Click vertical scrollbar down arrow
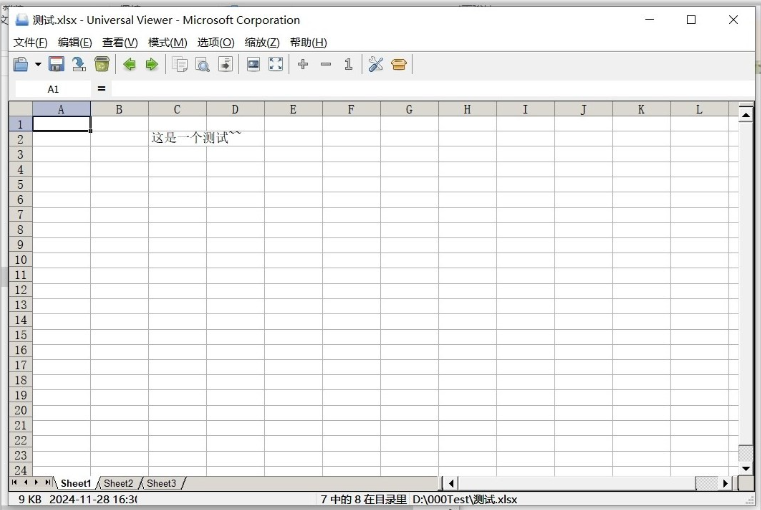The height and width of the screenshot is (510, 761). [745, 469]
